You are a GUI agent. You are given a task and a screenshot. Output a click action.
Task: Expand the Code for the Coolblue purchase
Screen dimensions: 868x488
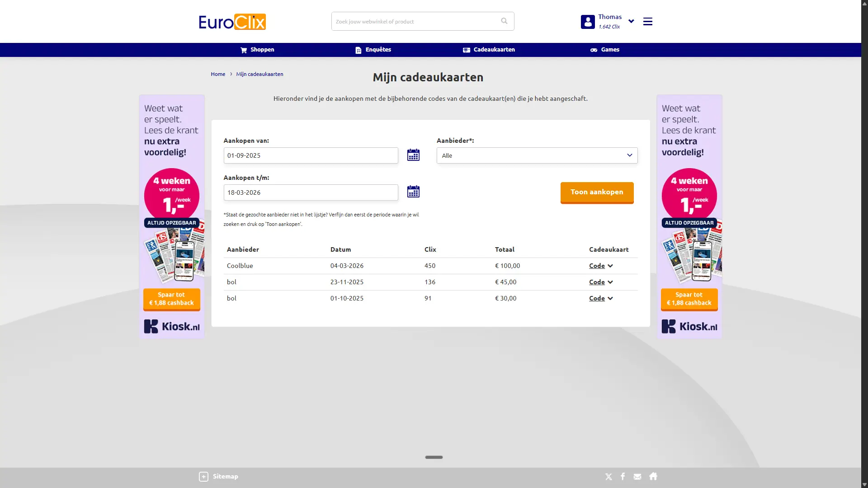pos(600,266)
